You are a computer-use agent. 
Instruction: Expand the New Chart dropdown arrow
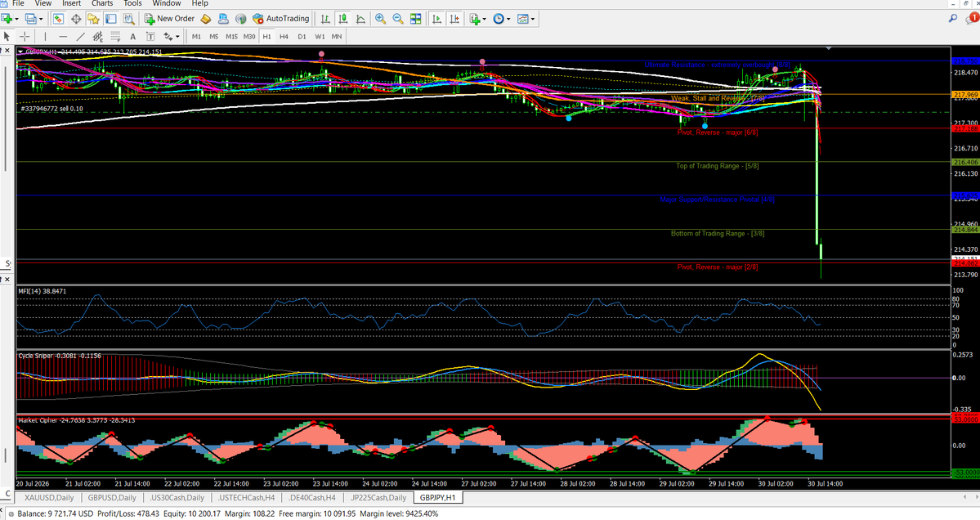[x=16, y=19]
